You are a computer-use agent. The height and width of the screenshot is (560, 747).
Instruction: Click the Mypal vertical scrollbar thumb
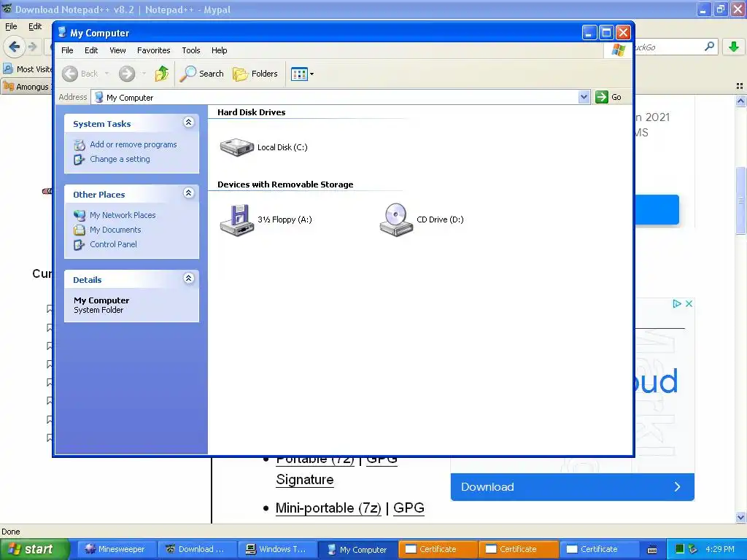coord(740,201)
